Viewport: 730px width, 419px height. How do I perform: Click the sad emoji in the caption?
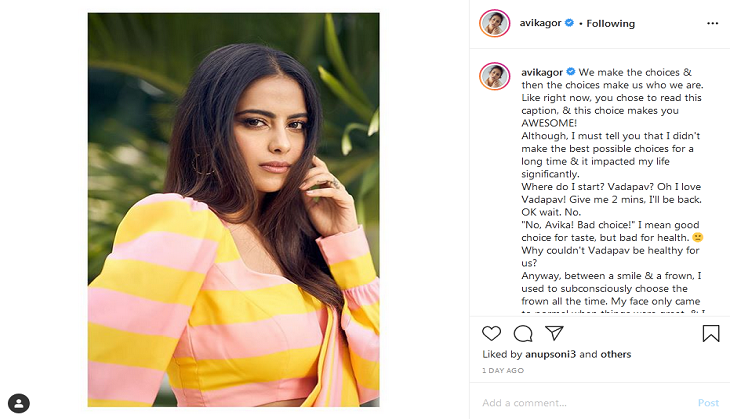point(697,237)
